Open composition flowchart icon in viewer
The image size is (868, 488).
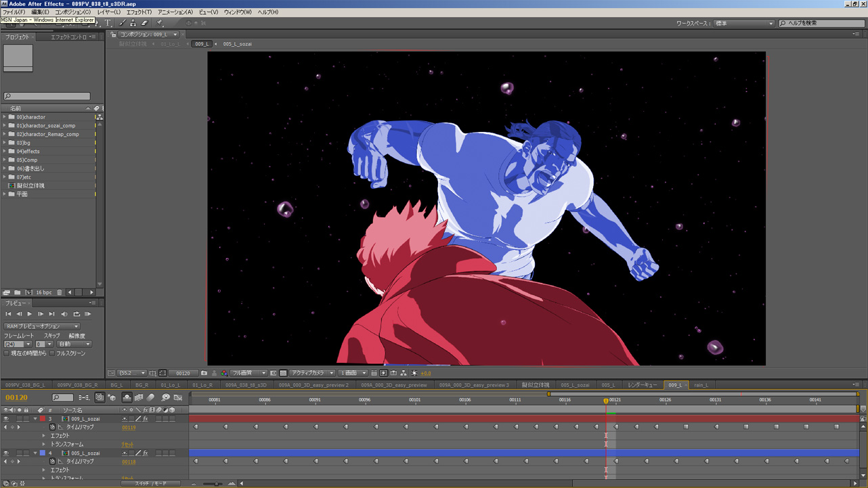point(403,373)
